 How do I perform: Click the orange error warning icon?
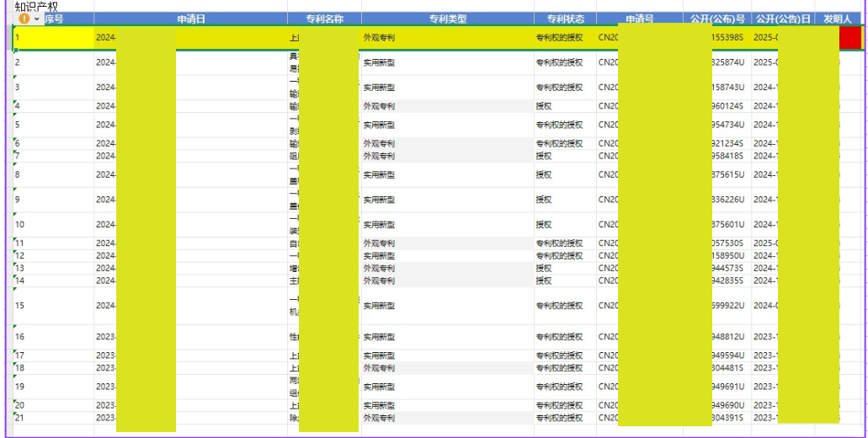(24, 19)
